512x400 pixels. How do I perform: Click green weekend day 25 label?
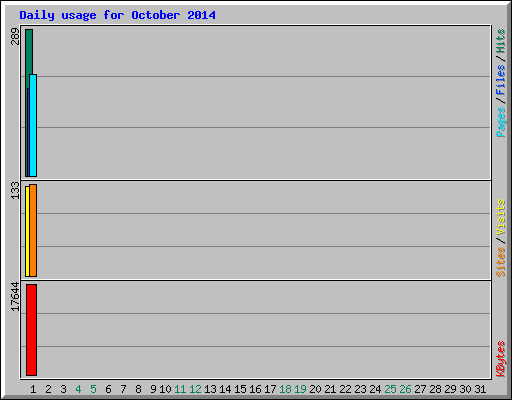[x=390, y=389]
